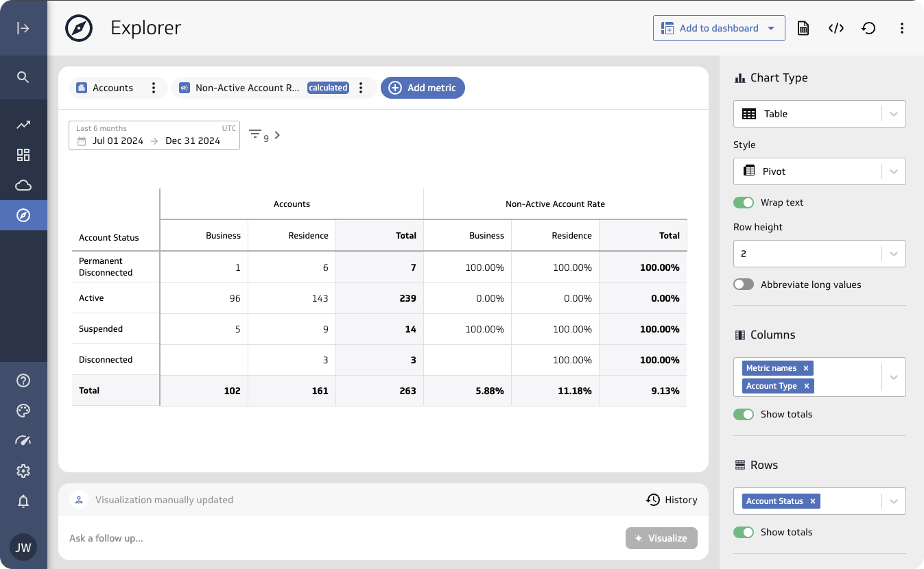Open the dashboards grid sidebar icon

(23, 155)
